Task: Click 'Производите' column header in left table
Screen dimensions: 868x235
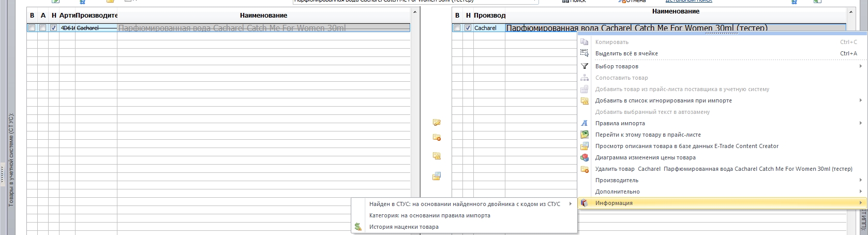Action: pyautogui.click(x=96, y=16)
